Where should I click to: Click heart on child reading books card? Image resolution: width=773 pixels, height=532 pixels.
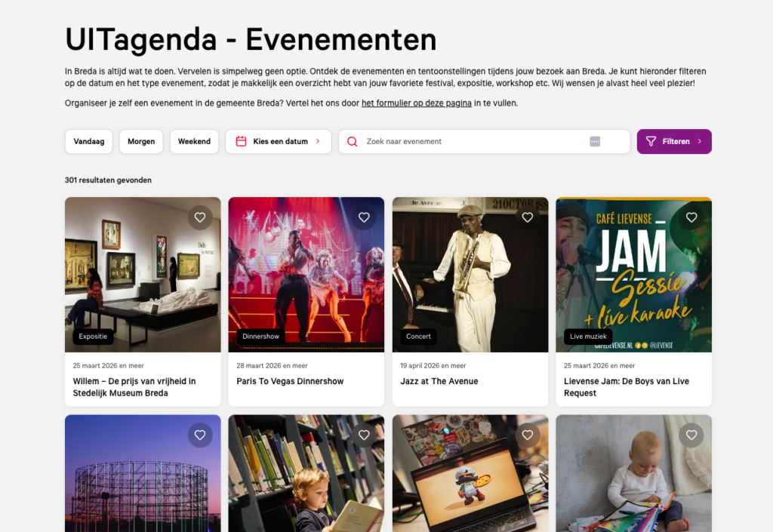pyautogui.click(x=364, y=435)
